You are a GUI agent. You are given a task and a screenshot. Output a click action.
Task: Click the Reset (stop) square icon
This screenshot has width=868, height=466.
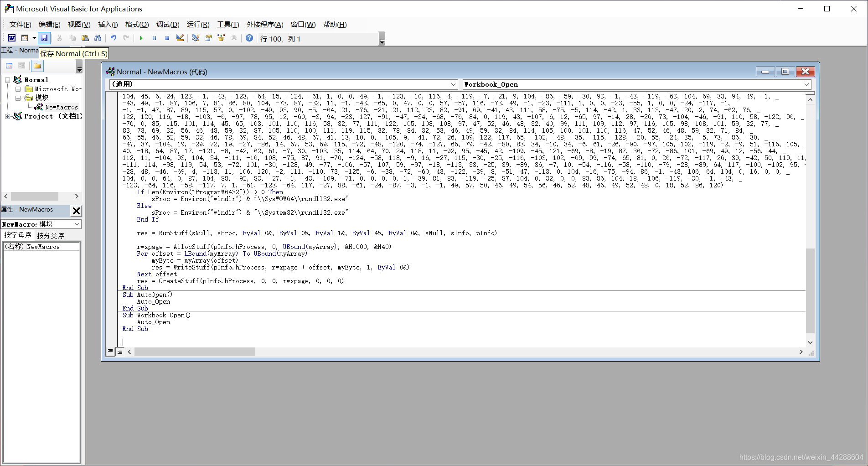click(x=167, y=38)
